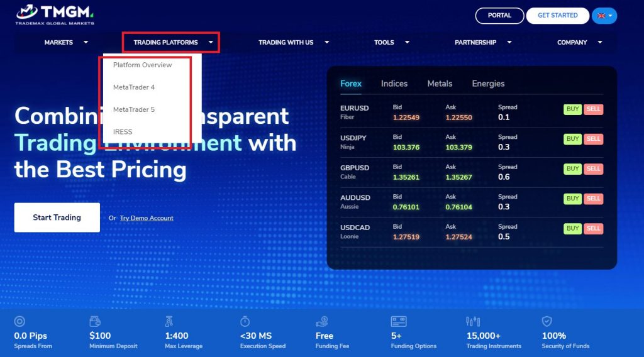644x357 pixels.
Task: Click the USDJPY pair name
Action: tap(353, 138)
